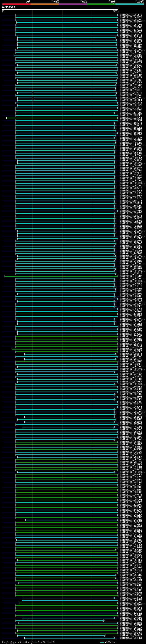
Task: Select the UniRef100_C4LU56 label
Action: [131, 535]
